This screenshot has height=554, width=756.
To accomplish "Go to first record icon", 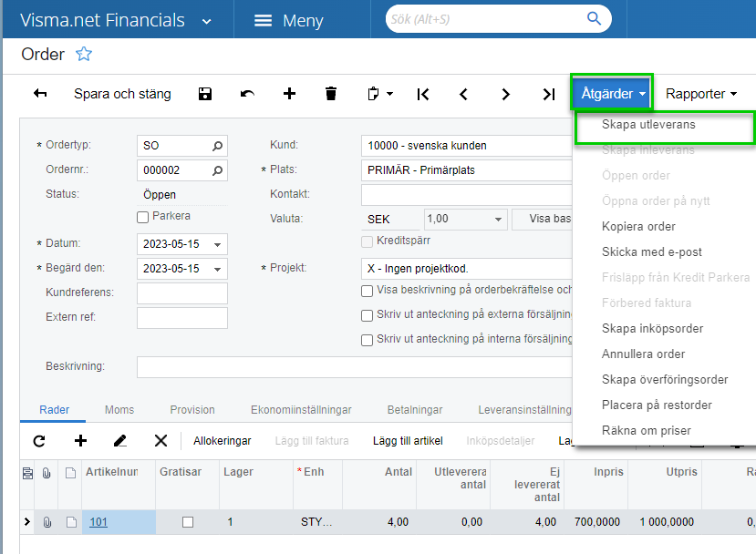I will coord(423,94).
